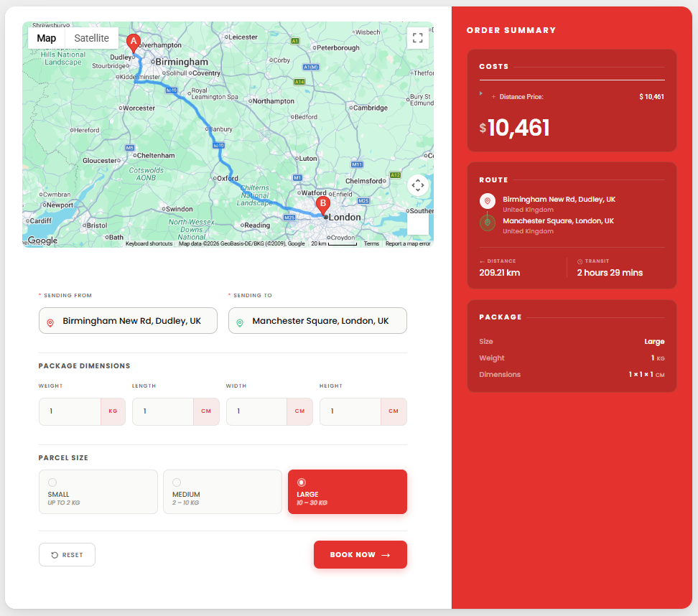
Task: Click the Height input field
Action: pos(350,411)
